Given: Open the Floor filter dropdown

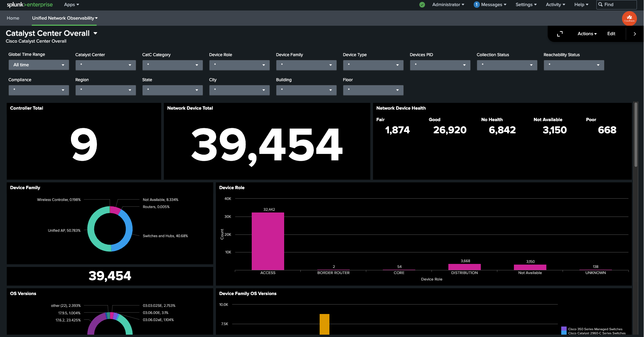Looking at the screenshot, I should pos(373,90).
